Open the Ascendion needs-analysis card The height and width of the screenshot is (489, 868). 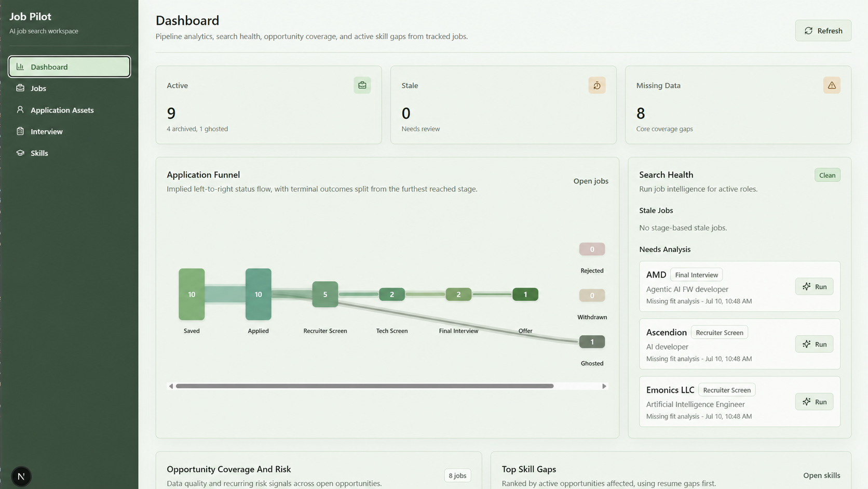[740, 344]
